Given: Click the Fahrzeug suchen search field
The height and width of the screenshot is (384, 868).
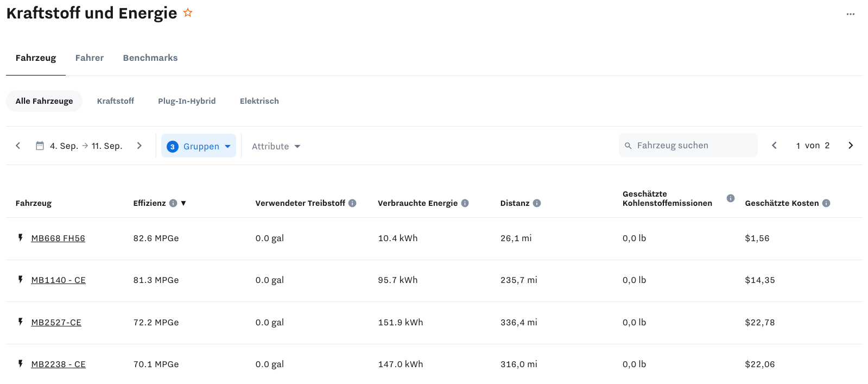Looking at the screenshot, I should pos(688,145).
